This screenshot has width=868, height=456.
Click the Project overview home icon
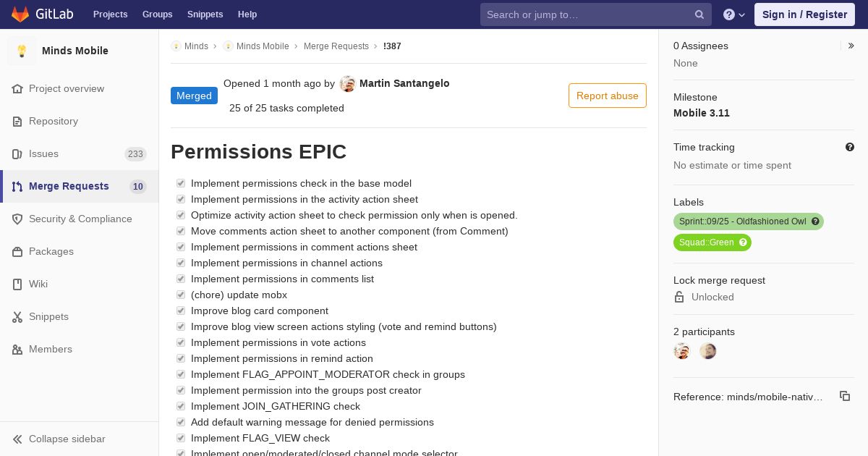17,88
